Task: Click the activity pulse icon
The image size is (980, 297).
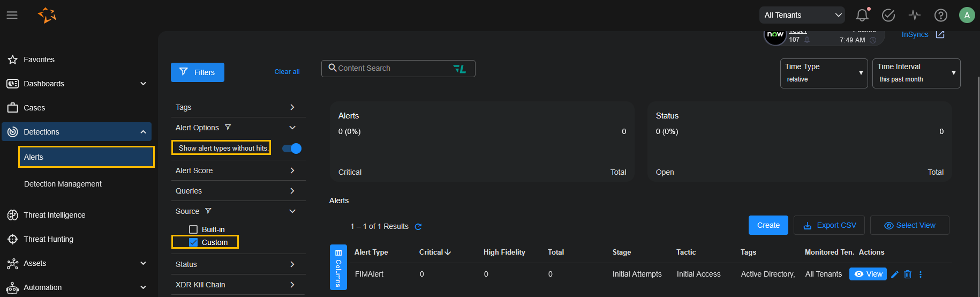Action: click(914, 15)
